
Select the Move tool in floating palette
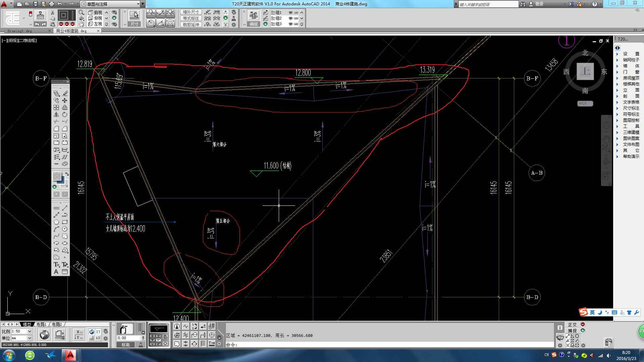tap(64, 101)
